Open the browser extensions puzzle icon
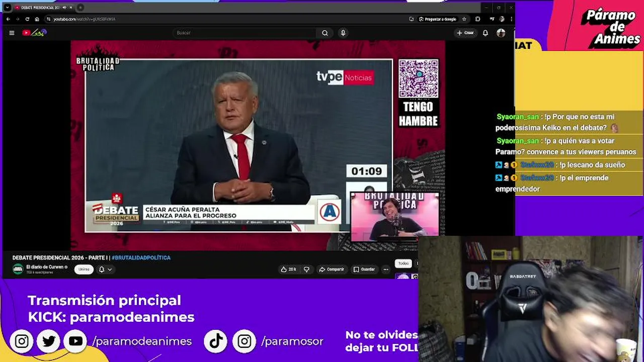 (x=477, y=19)
